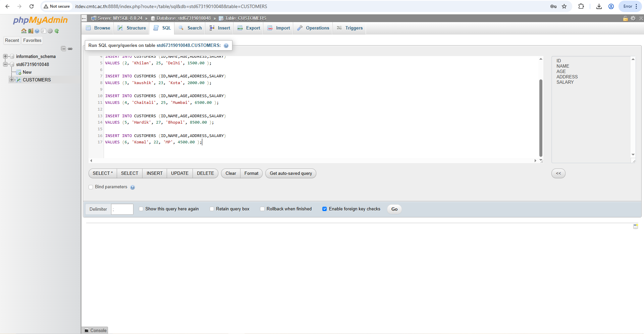
Task: Click the collapse all tree icon
Action: coord(63,49)
